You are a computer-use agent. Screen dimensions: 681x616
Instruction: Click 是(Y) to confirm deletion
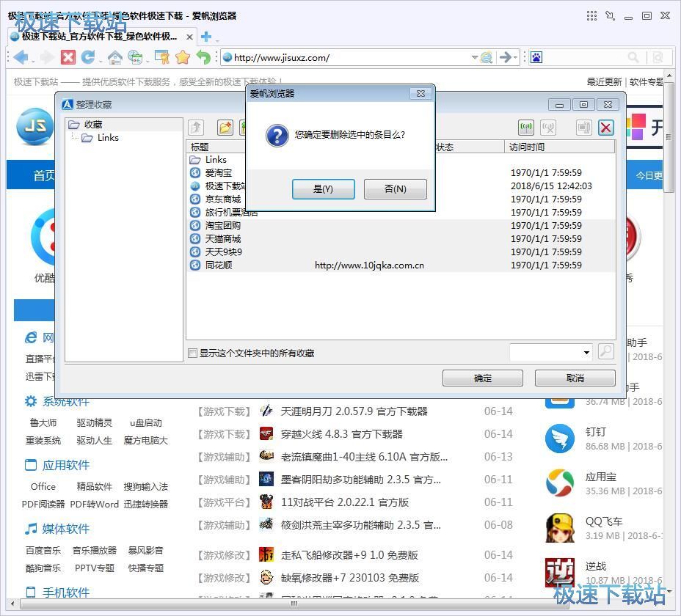323,189
